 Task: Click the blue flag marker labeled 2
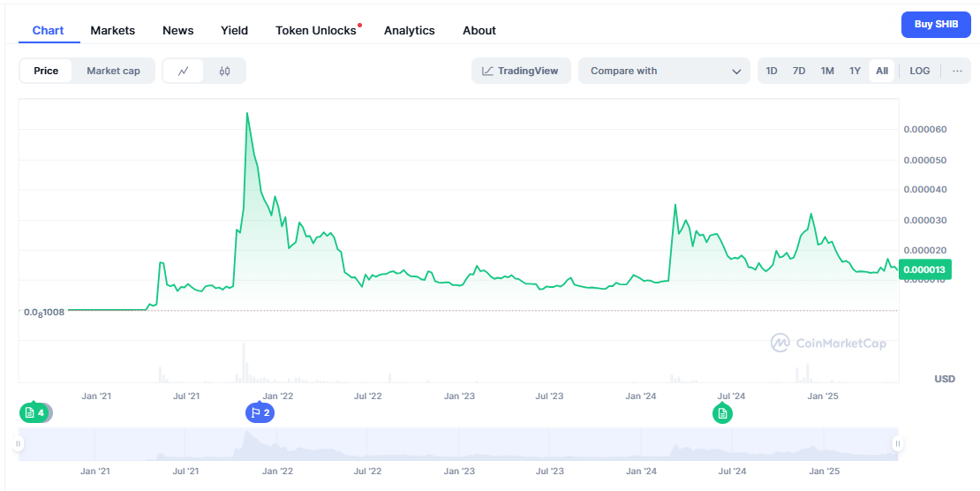[x=260, y=412]
